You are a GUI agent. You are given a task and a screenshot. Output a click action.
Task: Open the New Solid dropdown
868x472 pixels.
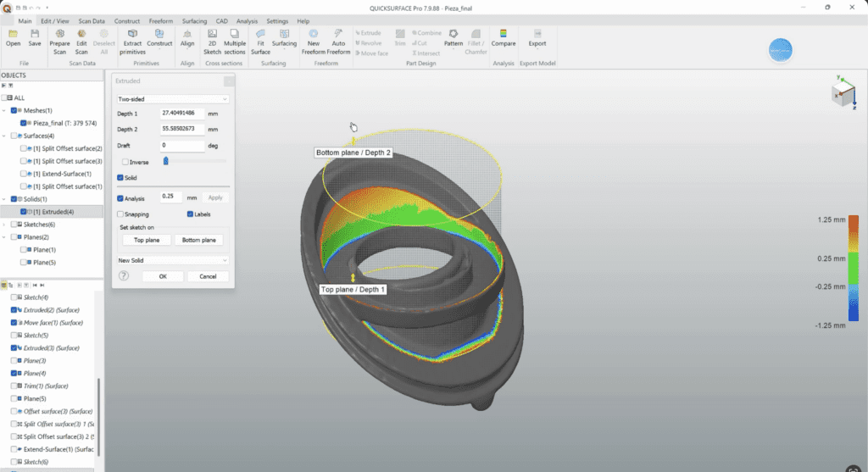(173, 260)
